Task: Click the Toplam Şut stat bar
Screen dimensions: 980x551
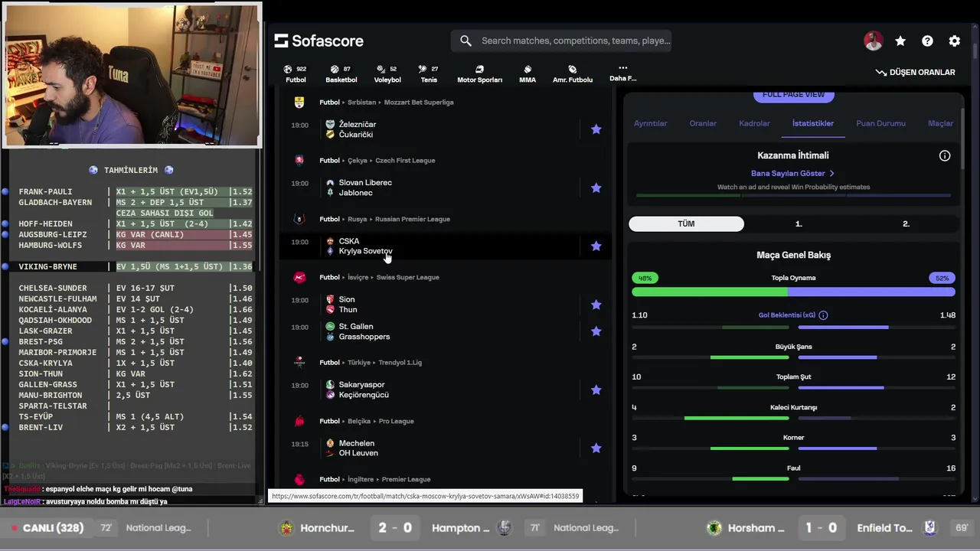Action: point(793,388)
